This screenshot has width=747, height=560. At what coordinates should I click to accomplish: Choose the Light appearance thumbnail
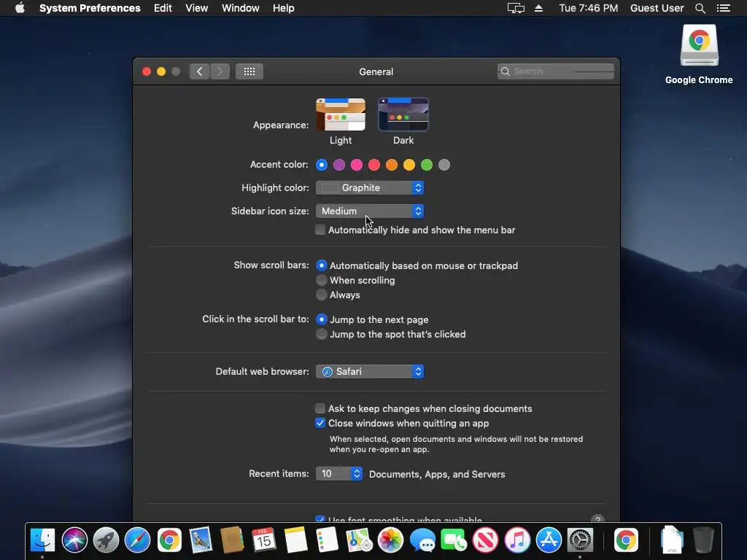[x=341, y=114]
